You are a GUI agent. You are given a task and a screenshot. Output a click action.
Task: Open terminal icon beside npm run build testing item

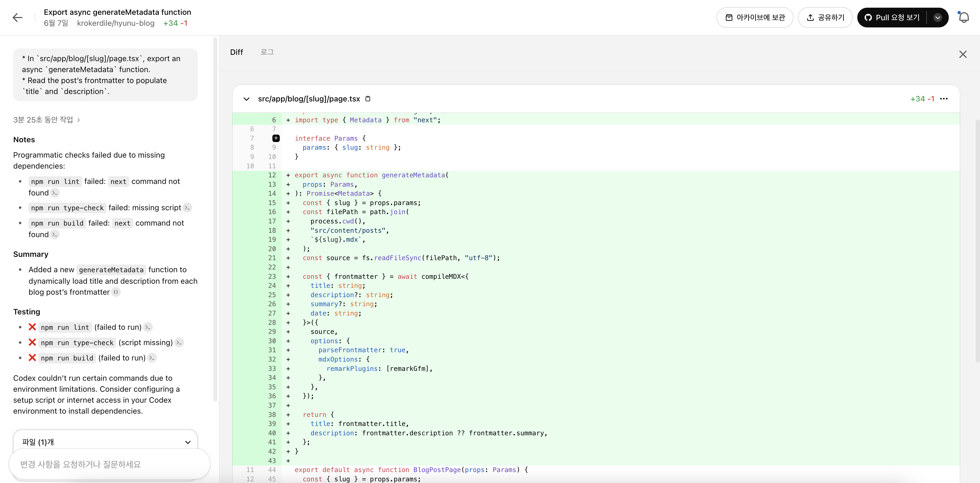click(152, 358)
